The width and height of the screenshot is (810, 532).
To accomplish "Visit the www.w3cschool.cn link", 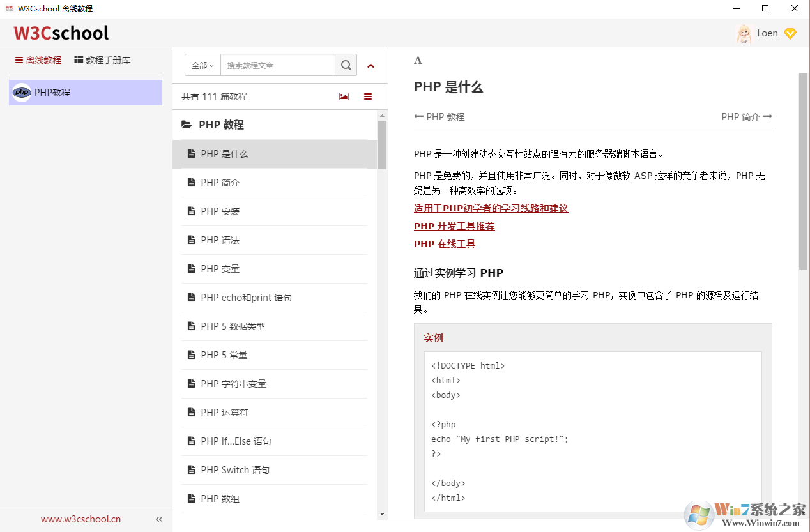I will click(80, 519).
